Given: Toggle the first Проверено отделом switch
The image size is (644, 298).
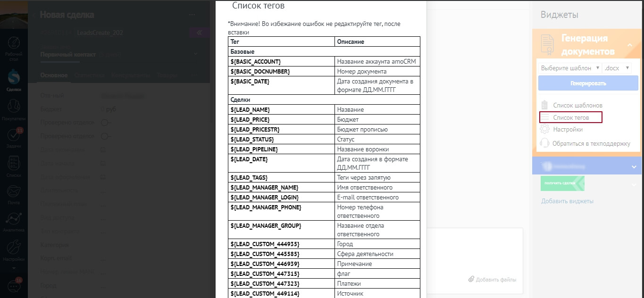Looking at the screenshot, I should pyautogui.click(x=107, y=123).
